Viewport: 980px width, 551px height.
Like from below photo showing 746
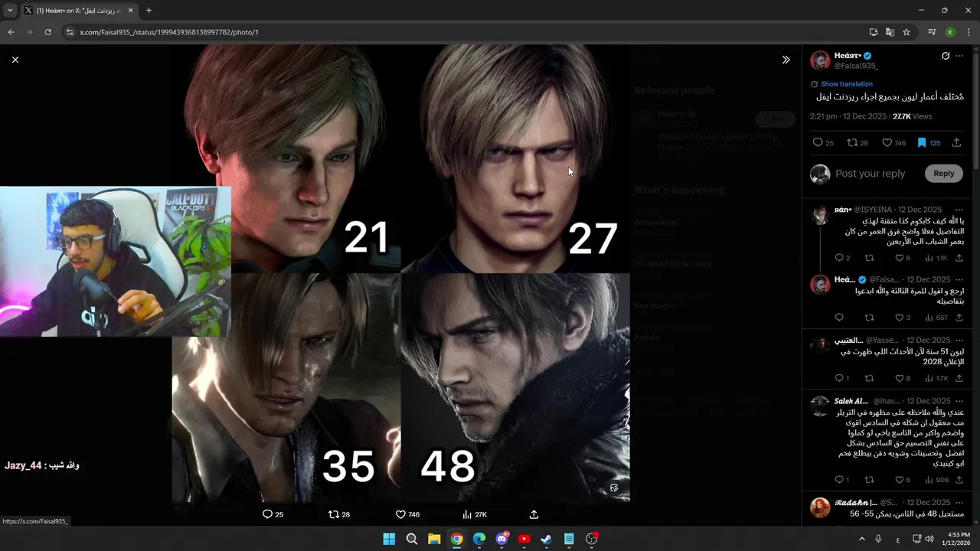(407, 514)
